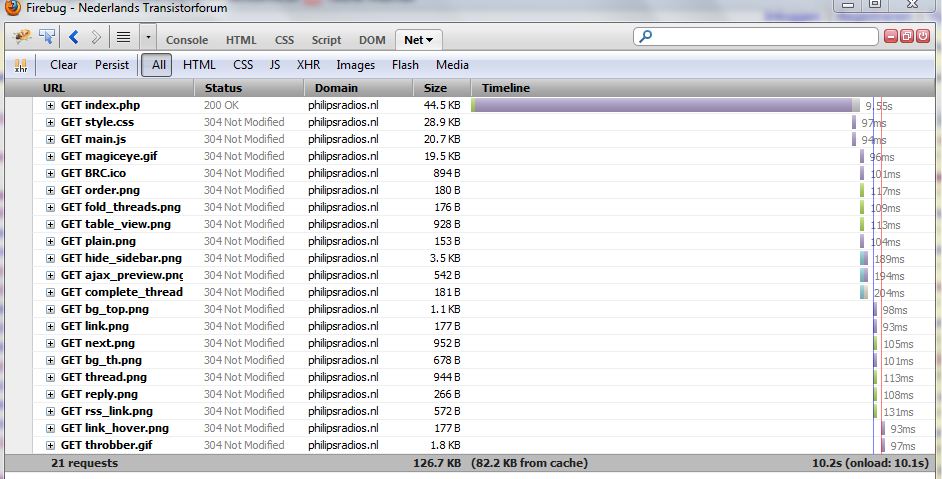Click the Firefox logo in title bar
942x479 pixels.
[12, 7]
